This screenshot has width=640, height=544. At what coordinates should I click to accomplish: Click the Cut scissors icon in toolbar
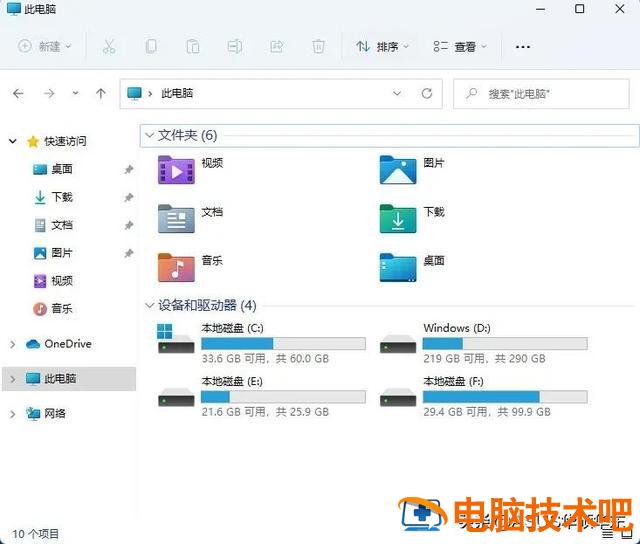tap(109, 47)
